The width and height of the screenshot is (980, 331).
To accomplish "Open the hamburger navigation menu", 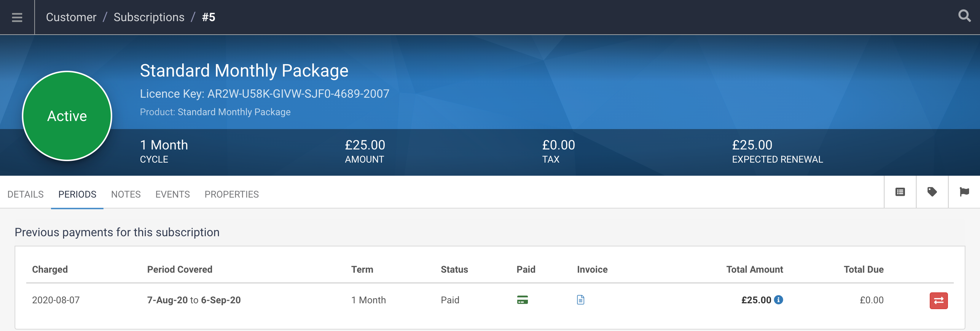I will 17,17.
